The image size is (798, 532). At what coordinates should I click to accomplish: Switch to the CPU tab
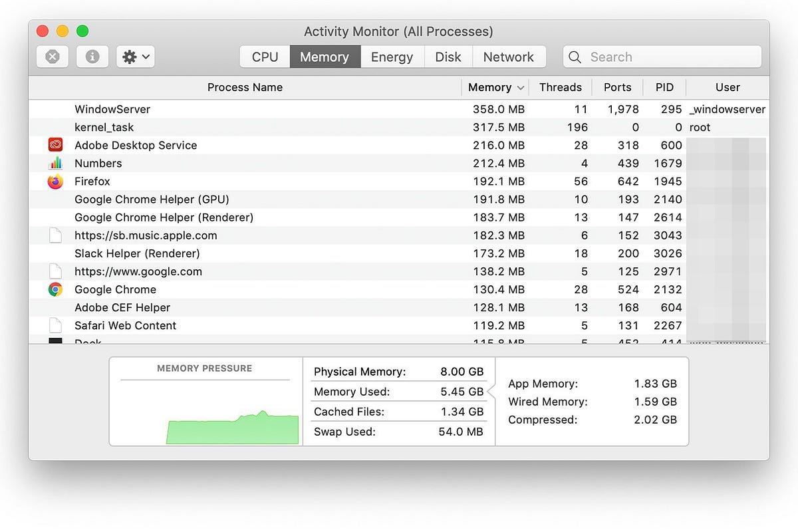265,57
